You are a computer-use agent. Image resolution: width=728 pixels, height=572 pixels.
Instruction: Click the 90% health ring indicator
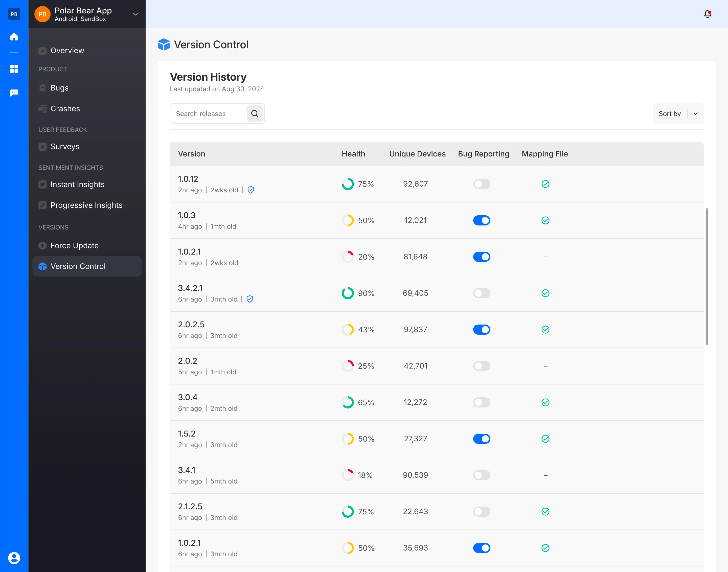click(x=348, y=293)
